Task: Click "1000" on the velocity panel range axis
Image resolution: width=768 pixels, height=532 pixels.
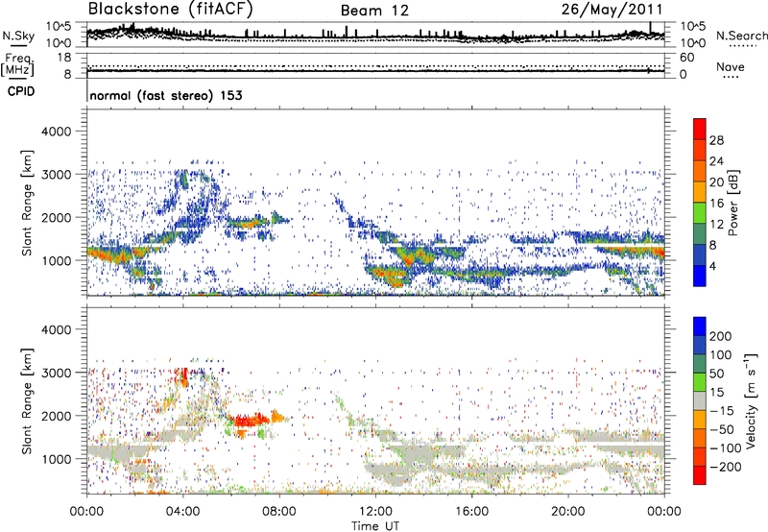Action: pos(56,459)
